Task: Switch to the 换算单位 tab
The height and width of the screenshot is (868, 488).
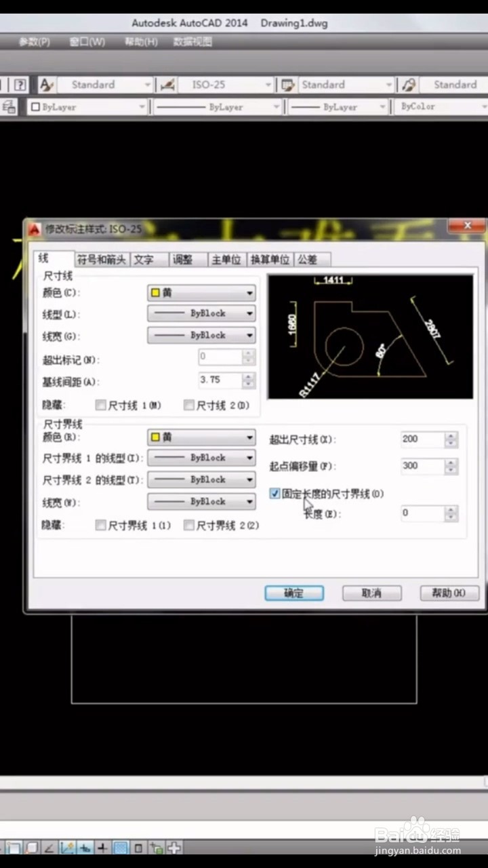Action: 270,259
